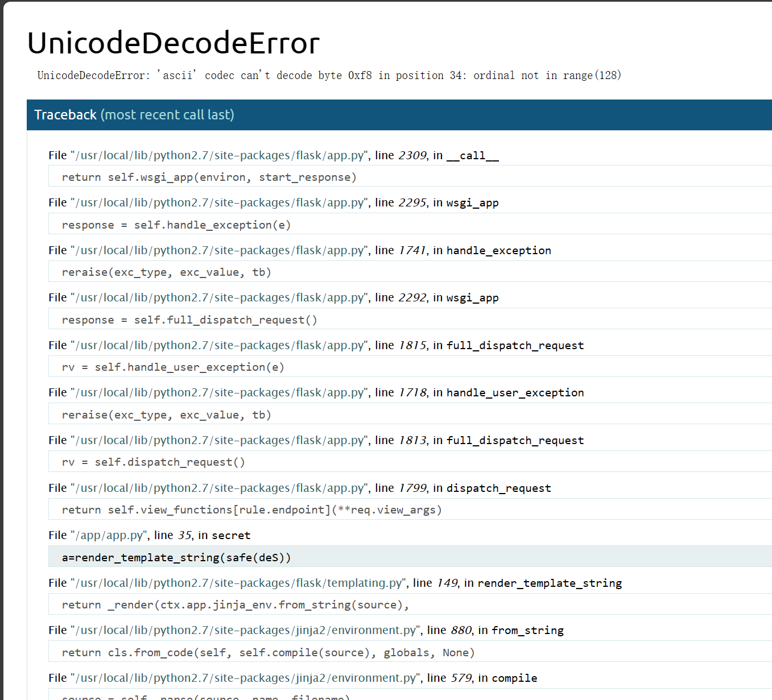Open code line return self.view_functions[rule.endpoint]

click(410, 510)
